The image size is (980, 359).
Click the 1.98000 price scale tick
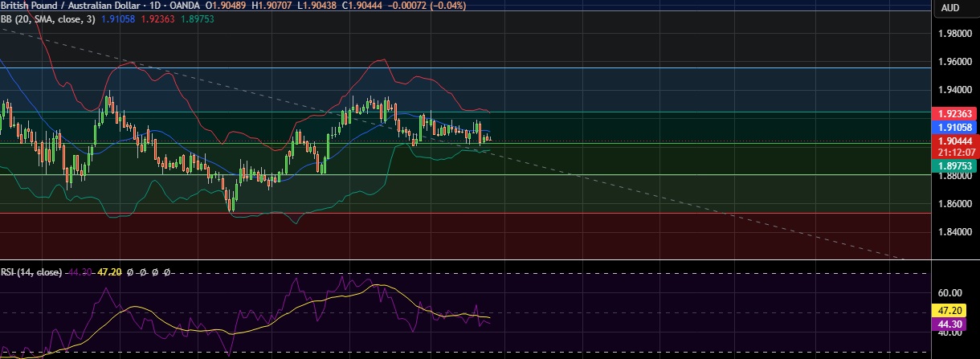(956, 34)
